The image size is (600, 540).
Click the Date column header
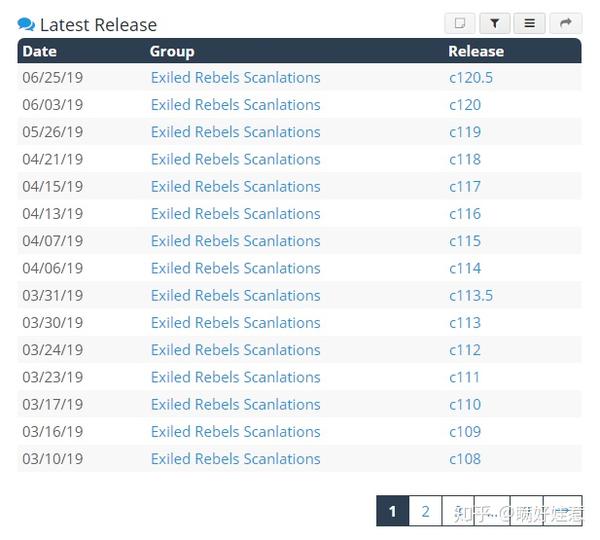click(40, 51)
